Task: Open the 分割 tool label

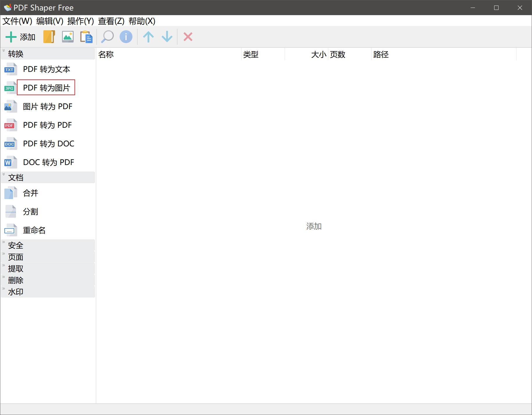Action: coord(31,212)
